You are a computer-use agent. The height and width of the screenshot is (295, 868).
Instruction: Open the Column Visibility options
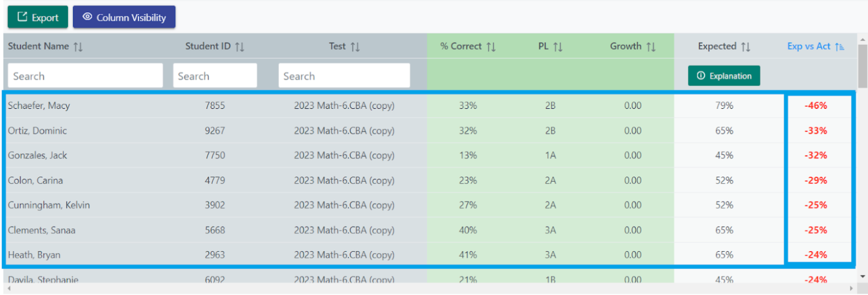tap(124, 17)
